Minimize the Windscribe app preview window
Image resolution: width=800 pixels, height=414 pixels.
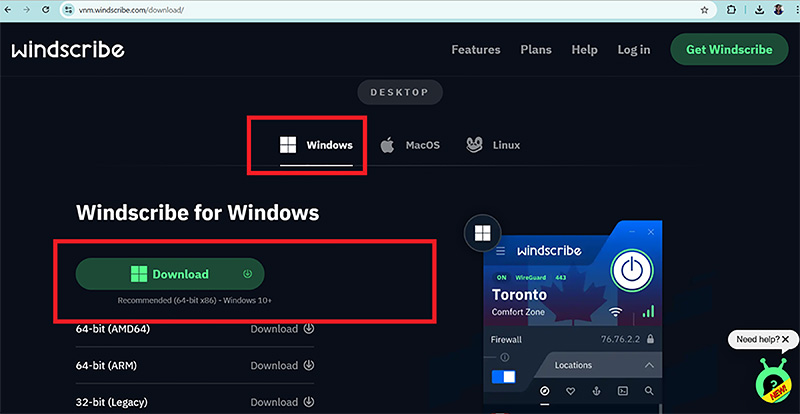(633, 232)
